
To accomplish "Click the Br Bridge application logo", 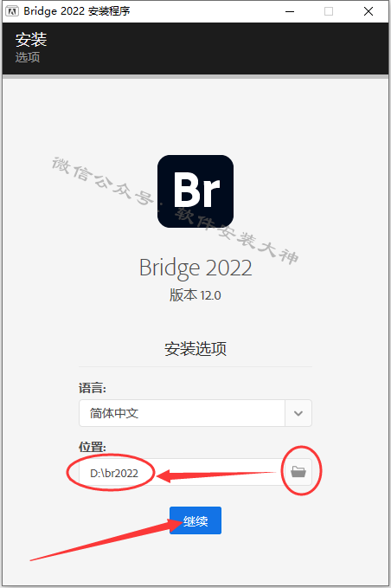I will pos(195,191).
